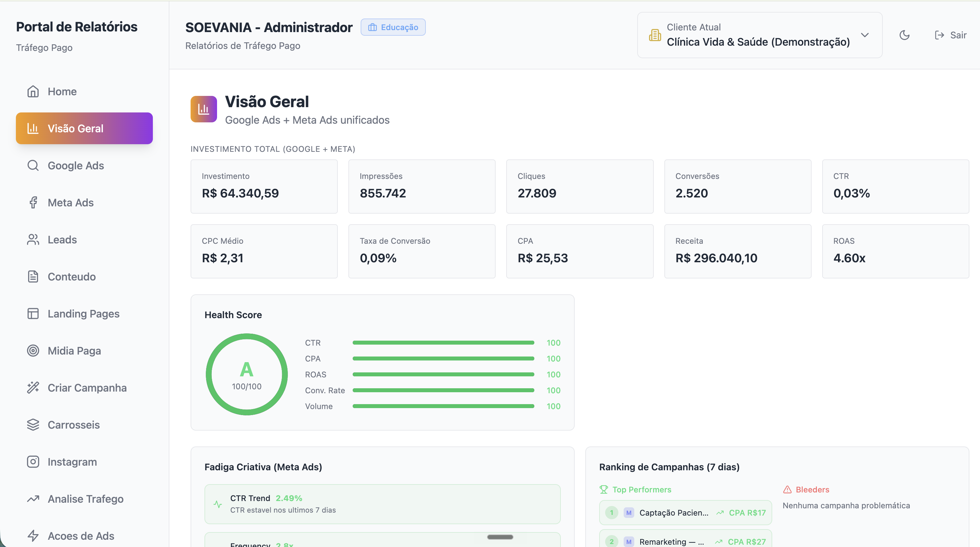Click the briefcase icon in Educação badge
The width and height of the screenshot is (980, 547).
point(373,27)
